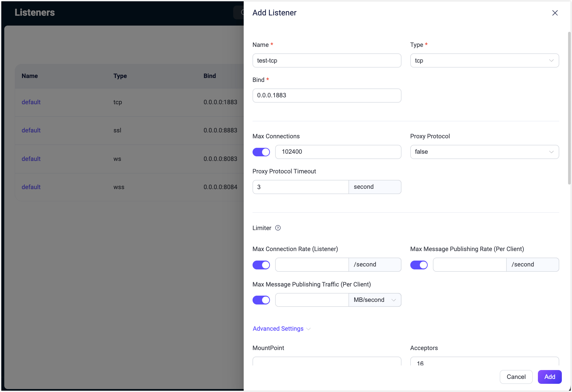Image resolution: width=572 pixels, height=392 pixels.
Task: Click the Limiter help question icon
Action: 278,228
